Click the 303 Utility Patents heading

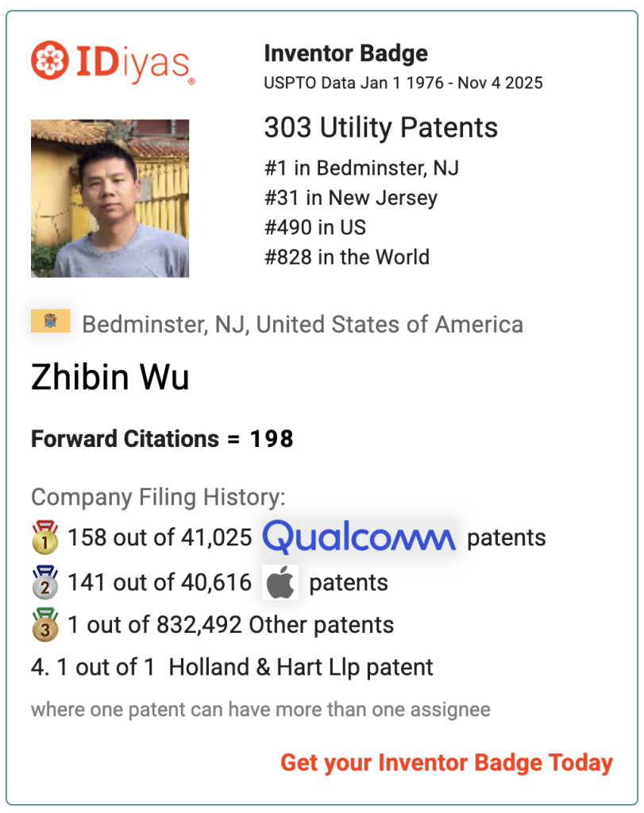380,128
